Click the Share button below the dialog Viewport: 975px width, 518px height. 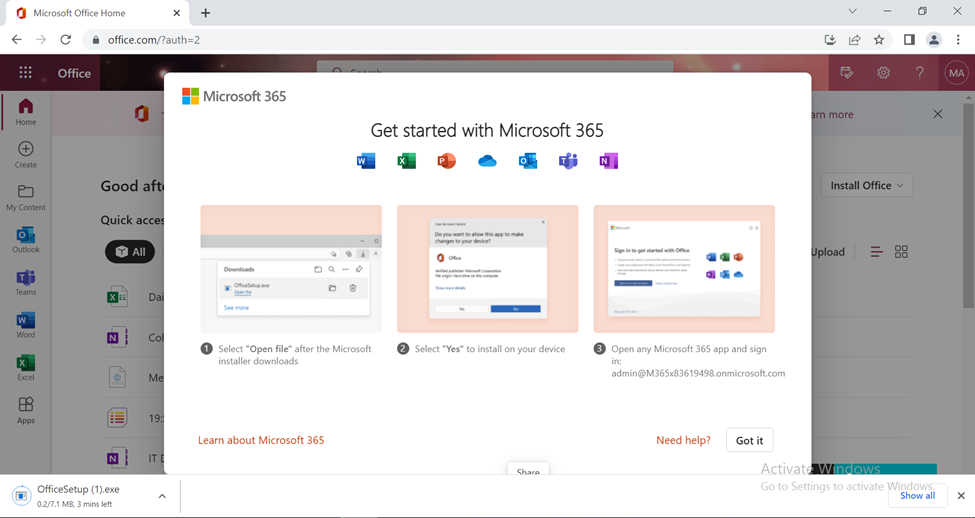coord(528,470)
